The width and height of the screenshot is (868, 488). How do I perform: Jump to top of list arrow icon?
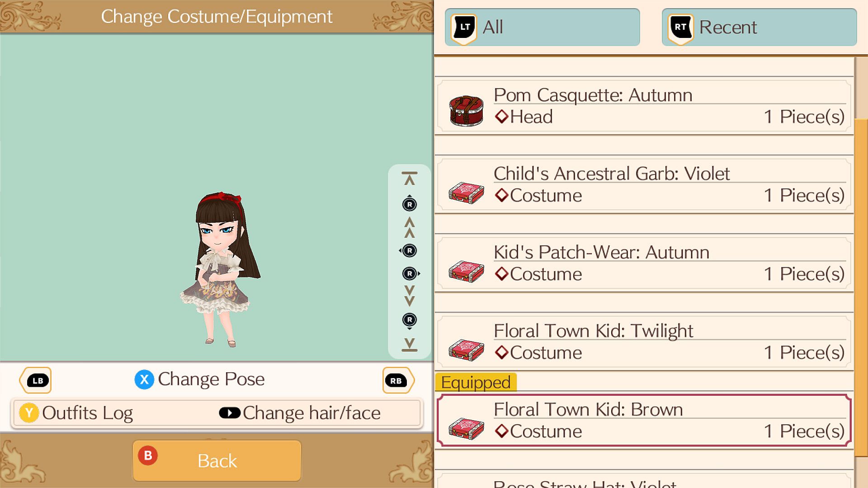410,178
